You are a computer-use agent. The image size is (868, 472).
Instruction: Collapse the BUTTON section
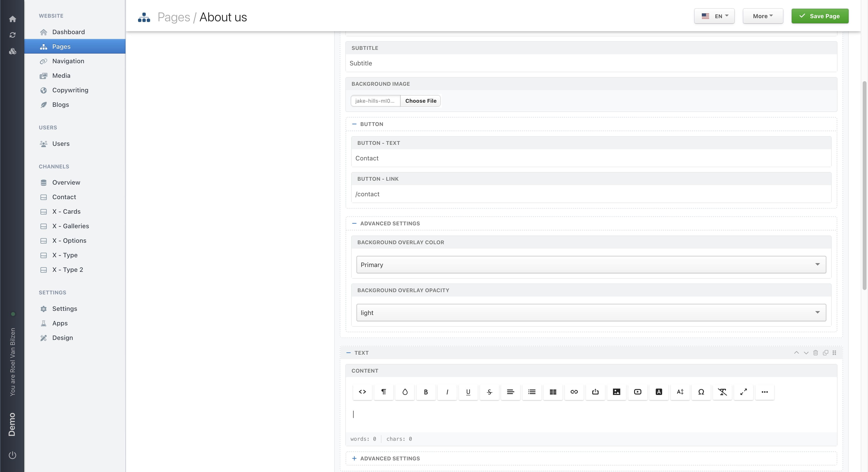tap(354, 124)
